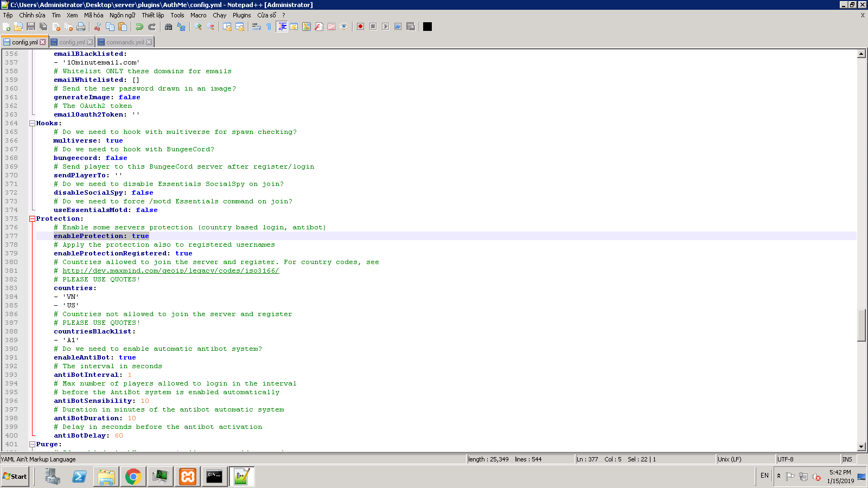Create a new document with the New icon

coord(7,27)
